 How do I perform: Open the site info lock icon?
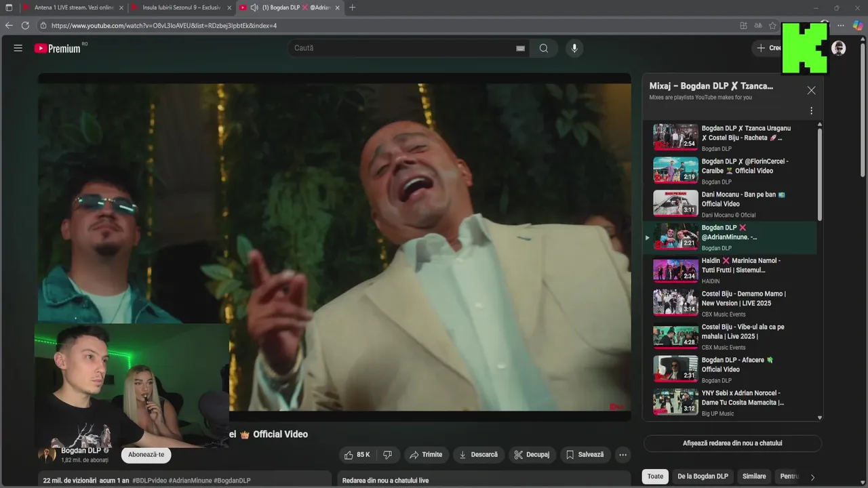pyautogui.click(x=43, y=26)
